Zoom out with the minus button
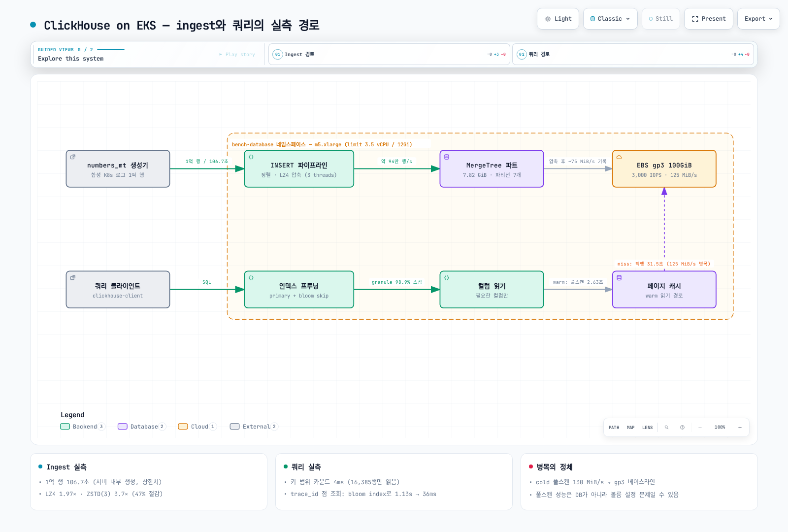This screenshot has width=788, height=532. [700, 428]
